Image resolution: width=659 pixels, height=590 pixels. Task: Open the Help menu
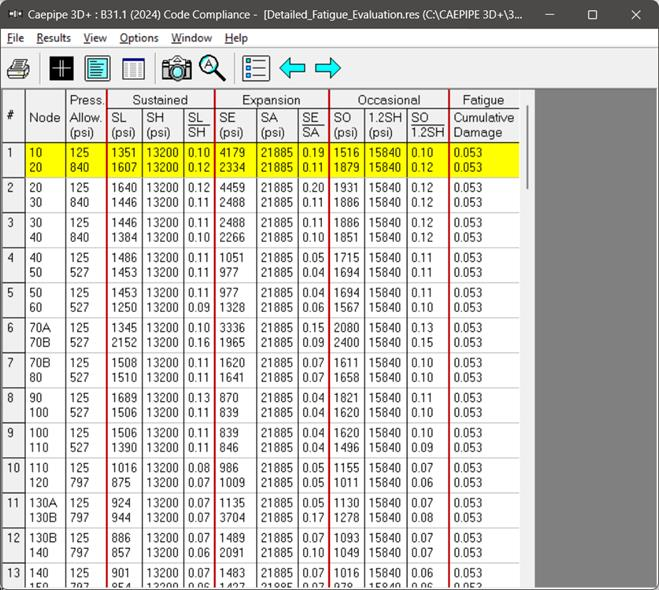(x=236, y=38)
